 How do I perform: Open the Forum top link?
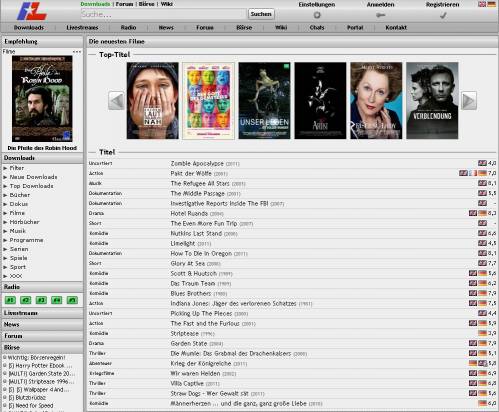click(x=124, y=4)
